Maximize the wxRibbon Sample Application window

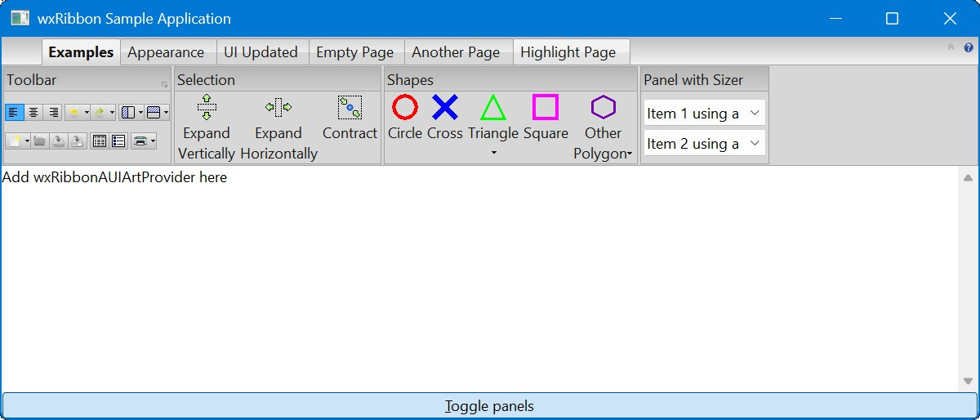click(893, 18)
